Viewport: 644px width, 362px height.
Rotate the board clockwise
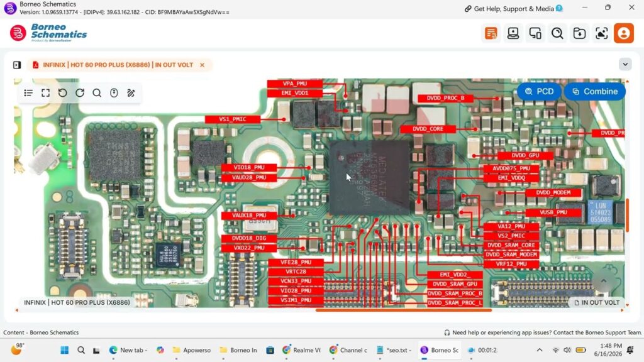pyautogui.click(x=80, y=93)
